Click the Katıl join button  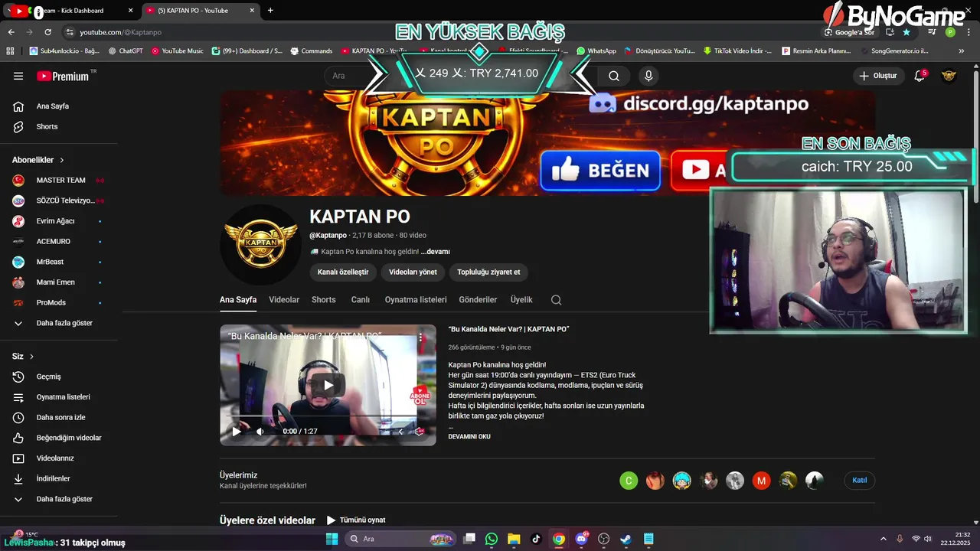tap(860, 481)
